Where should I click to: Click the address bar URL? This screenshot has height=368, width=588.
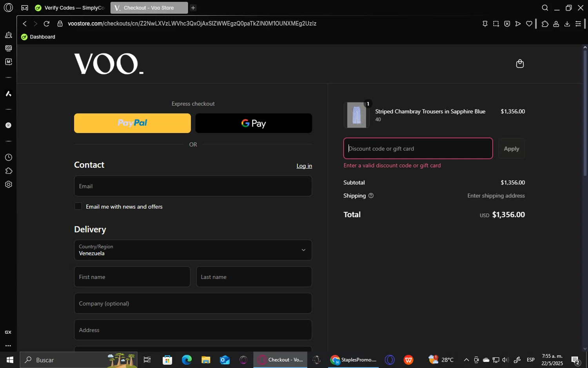click(192, 24)
